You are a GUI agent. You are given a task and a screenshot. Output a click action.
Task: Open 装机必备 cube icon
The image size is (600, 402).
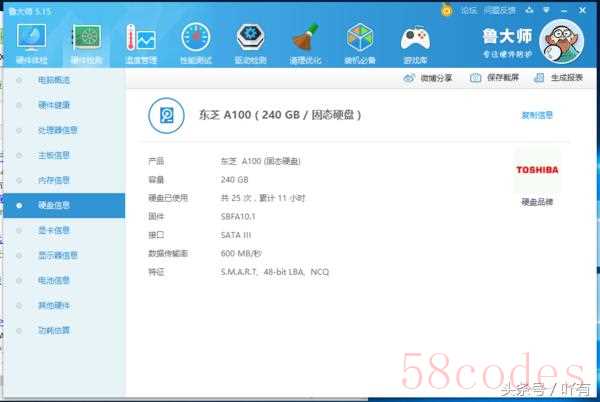coord(360,37)
